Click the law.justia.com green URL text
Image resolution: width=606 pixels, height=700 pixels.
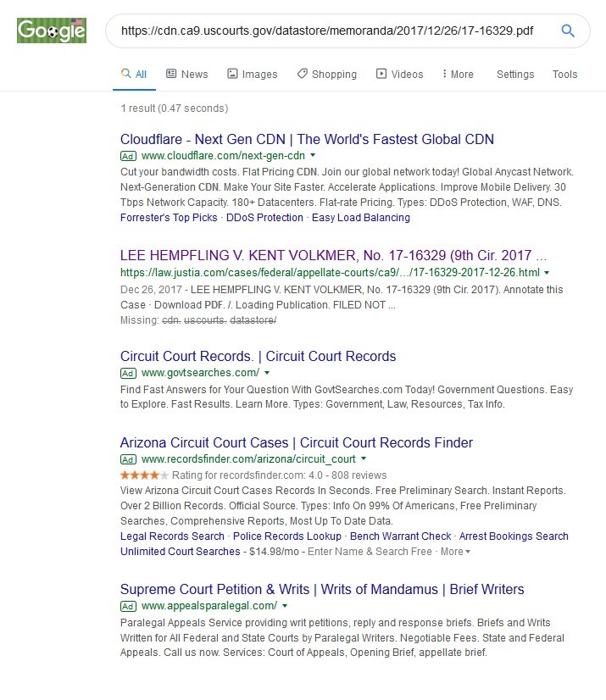(x=330, y=272)
